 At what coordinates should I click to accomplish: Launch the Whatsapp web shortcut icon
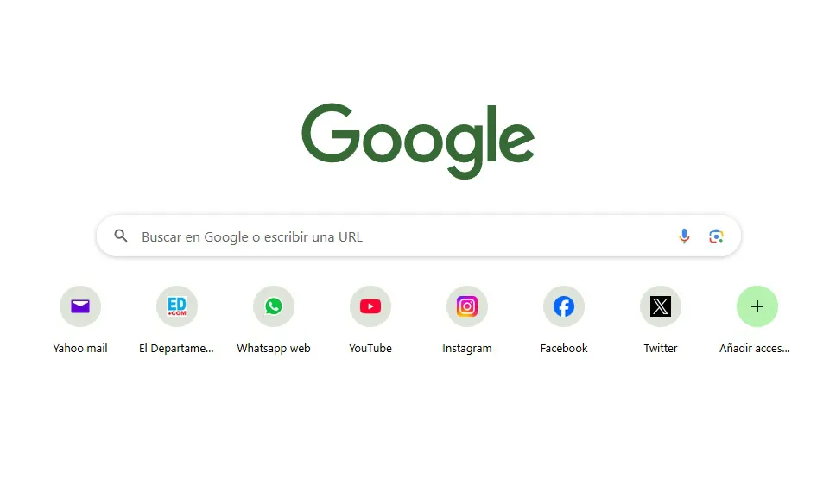[274, 306]
